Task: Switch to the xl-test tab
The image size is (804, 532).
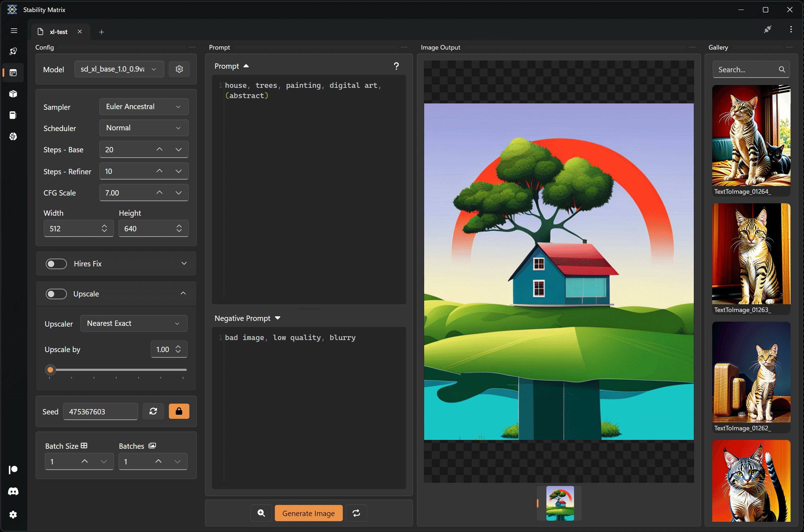Action: click(x=59, y=32)
